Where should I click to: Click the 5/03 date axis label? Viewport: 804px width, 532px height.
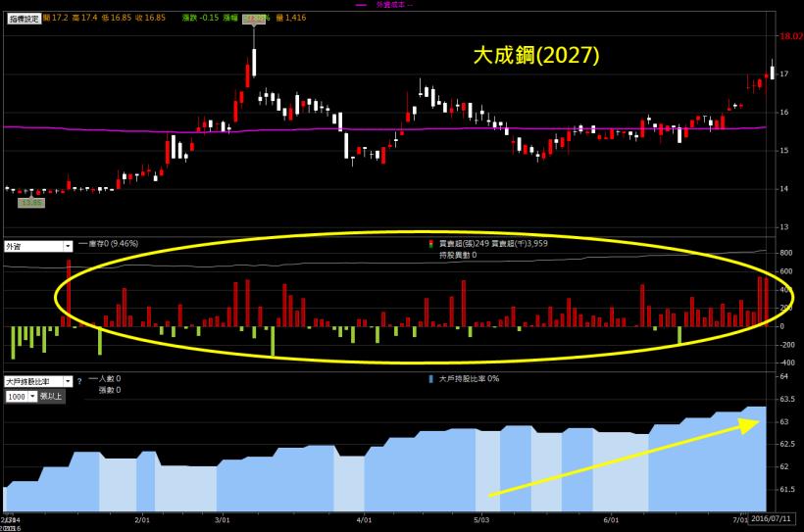point(481,519)
